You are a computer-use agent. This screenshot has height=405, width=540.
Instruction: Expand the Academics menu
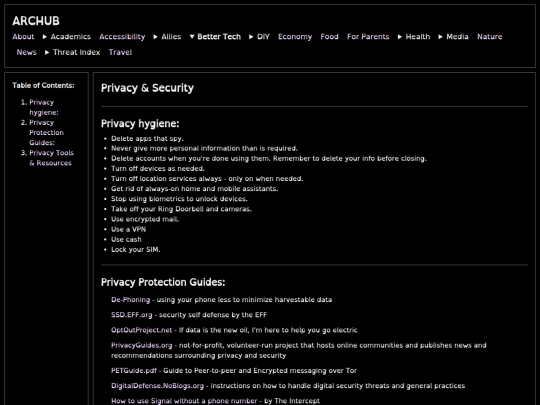[x=67, y=37]
